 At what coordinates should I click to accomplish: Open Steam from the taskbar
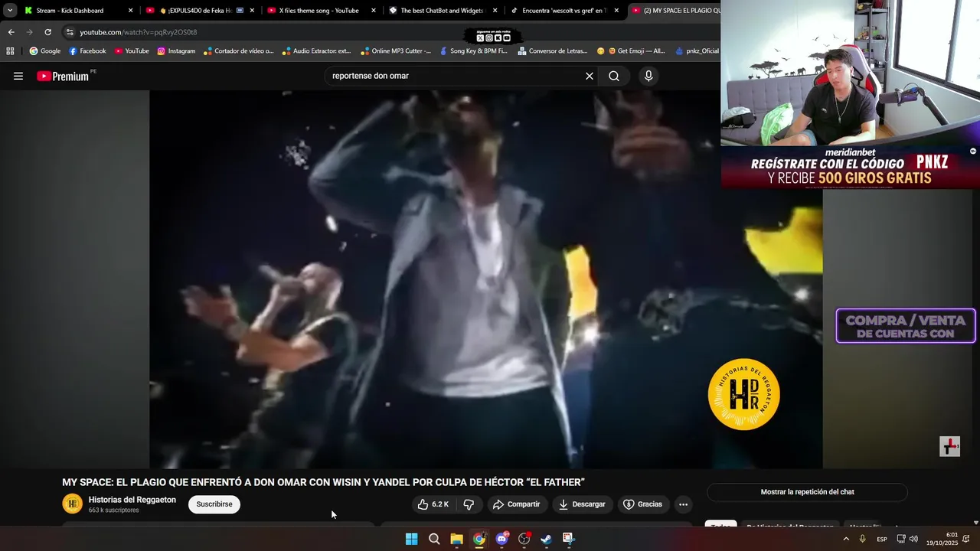(546, 539)
